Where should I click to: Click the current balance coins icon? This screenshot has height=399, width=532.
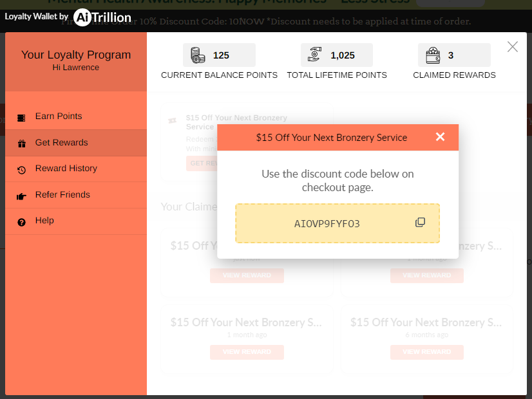click(x=198, y=55)
